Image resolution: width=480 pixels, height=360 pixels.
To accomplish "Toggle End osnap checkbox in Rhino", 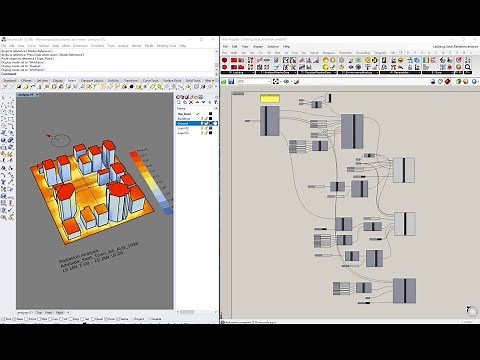I will coord(4,319).
